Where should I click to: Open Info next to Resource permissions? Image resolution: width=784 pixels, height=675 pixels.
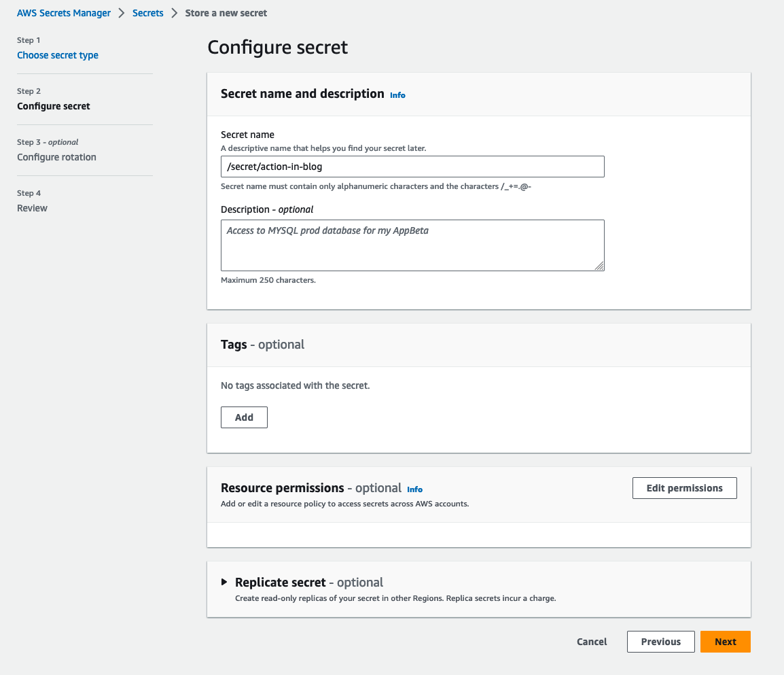(414, 489)
